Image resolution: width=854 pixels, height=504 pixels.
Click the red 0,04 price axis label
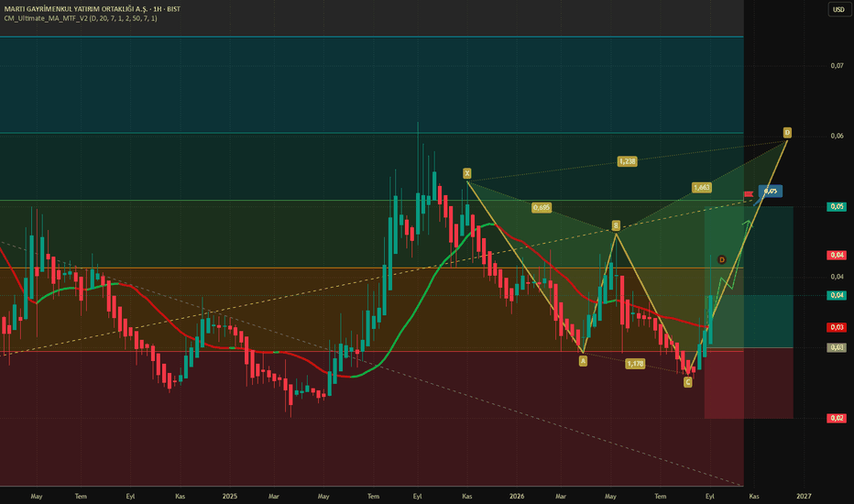tap(837, 255)
